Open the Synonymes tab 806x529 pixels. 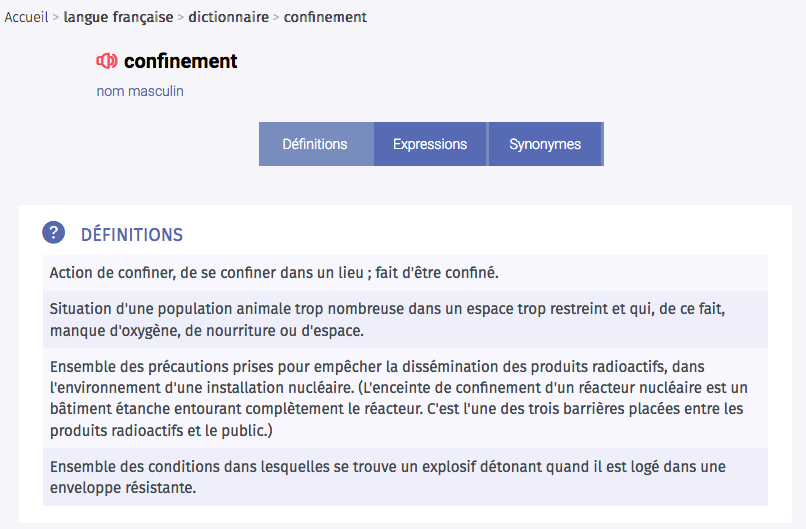click(545, 144)
